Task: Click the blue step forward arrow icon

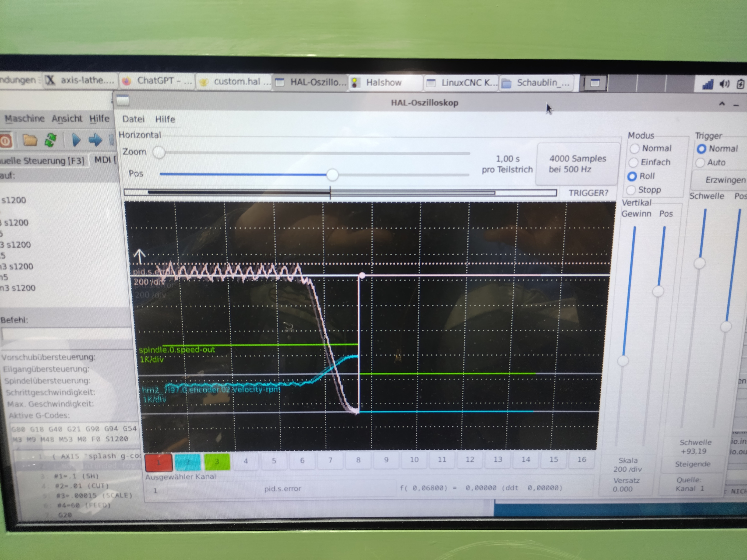Action: pyautogui.click(x=95, y=140)
